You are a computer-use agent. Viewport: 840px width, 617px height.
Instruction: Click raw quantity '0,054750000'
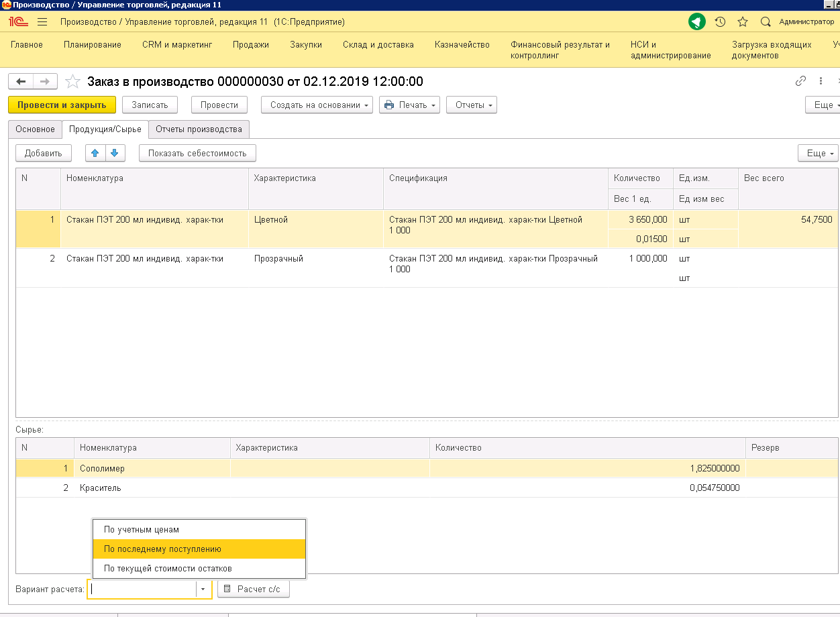[587, 488]
